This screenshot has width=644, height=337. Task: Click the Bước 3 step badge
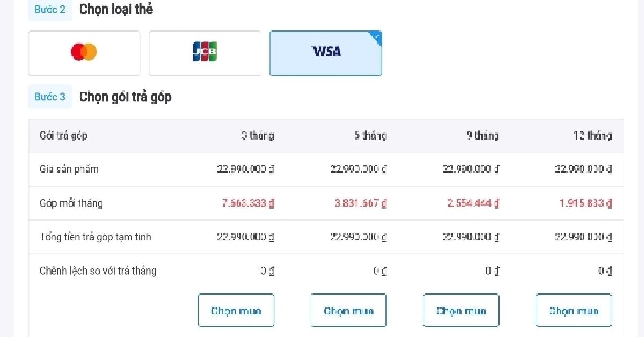(49, 97)
